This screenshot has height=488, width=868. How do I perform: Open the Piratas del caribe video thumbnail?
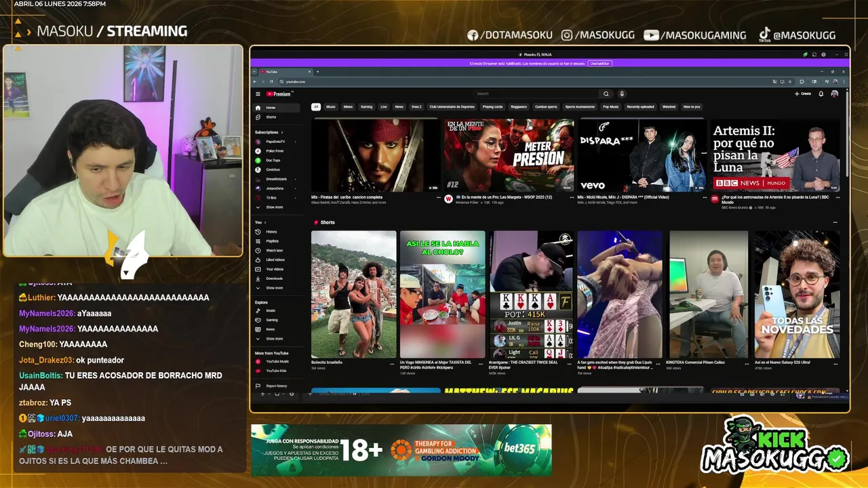[376, 155]
